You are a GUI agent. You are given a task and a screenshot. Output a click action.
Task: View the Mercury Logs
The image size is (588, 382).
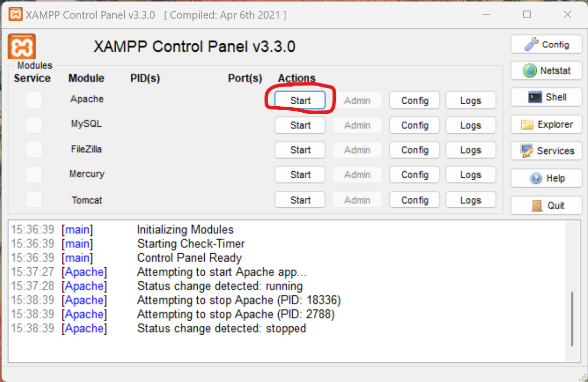tap(470, 175)
